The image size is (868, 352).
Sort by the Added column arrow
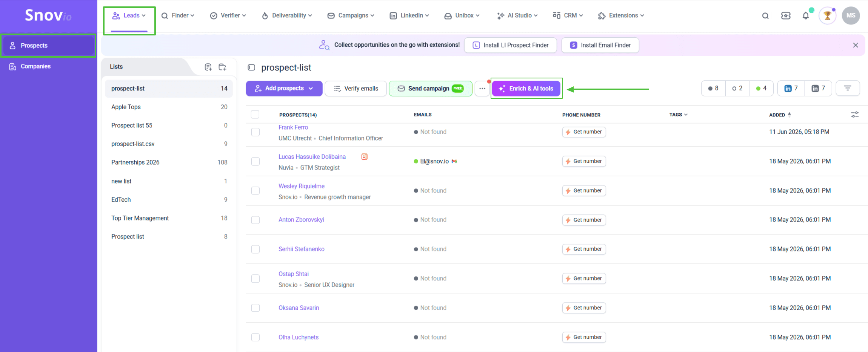pos(790,115)
